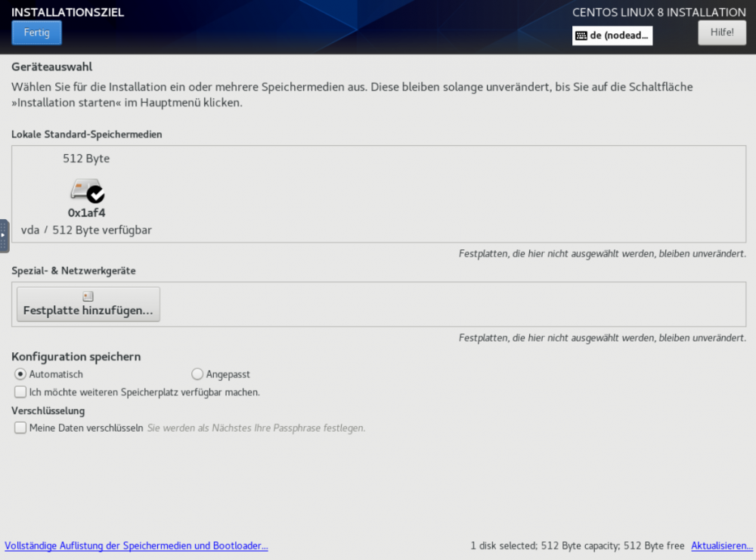The height and width of the screenshot is (560, 756).
Task: Tick the Meine Daten verschlüsseln checkbox
Action: pos(20,428)
